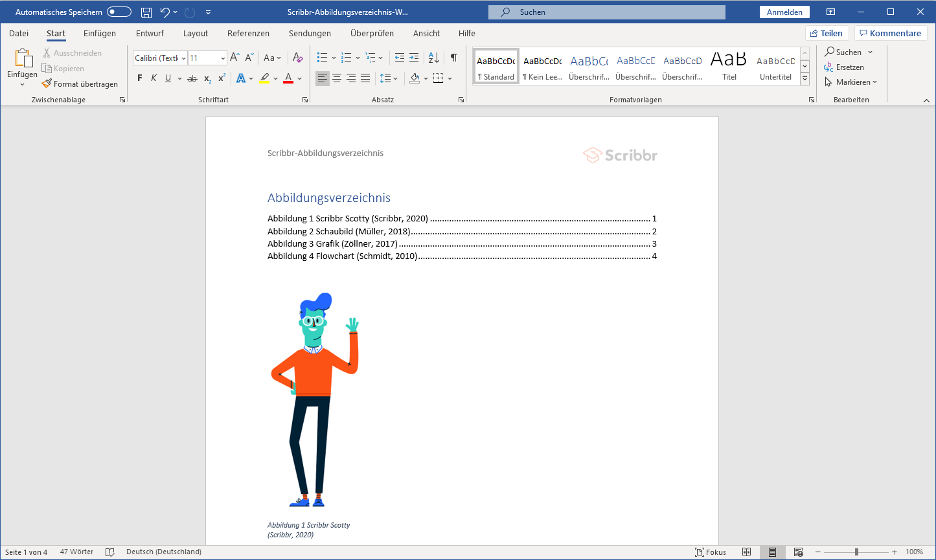Select the Format übertragen paintbrush

[x=80, y=84]
